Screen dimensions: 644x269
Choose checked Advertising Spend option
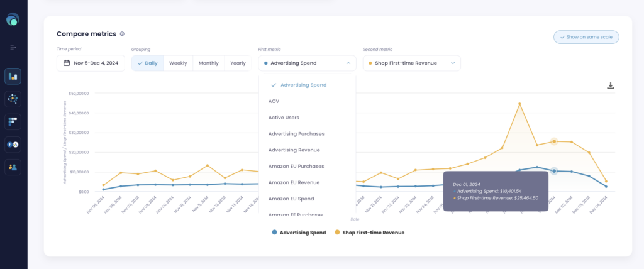pyautogui.click(x=307, y=85)
